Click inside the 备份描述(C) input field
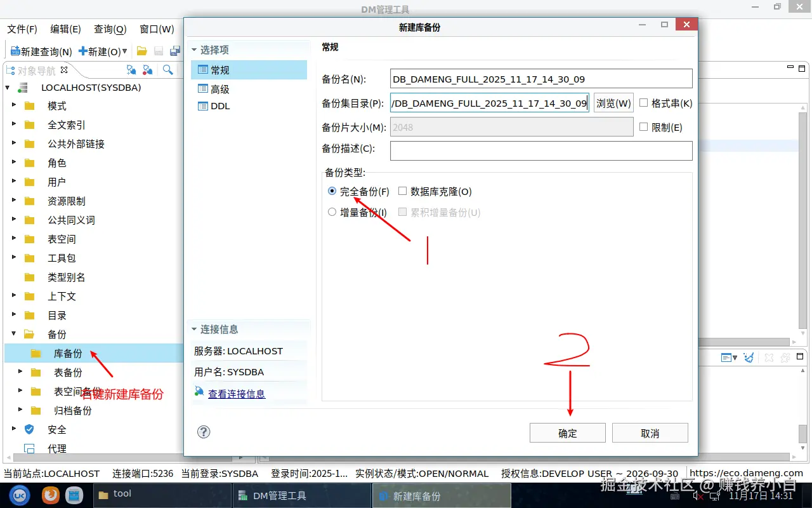This screenshot has height=508, width=812. 540,150
